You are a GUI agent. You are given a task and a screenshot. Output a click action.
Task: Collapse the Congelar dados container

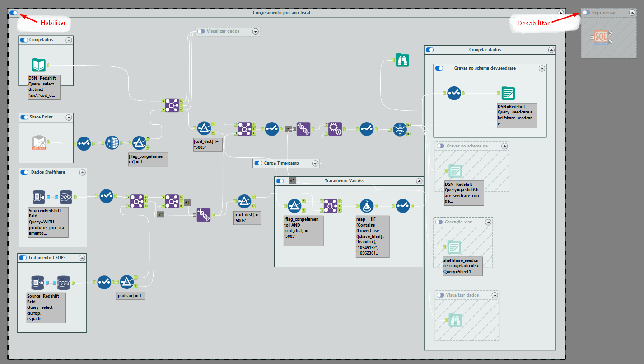pyautogui.click(x=551, y=50)
